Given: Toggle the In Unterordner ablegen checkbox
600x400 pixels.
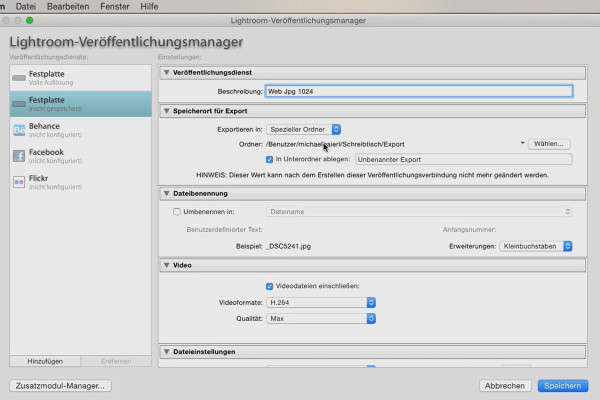Looking at the screenshot, I should click(x=269, y=159).
